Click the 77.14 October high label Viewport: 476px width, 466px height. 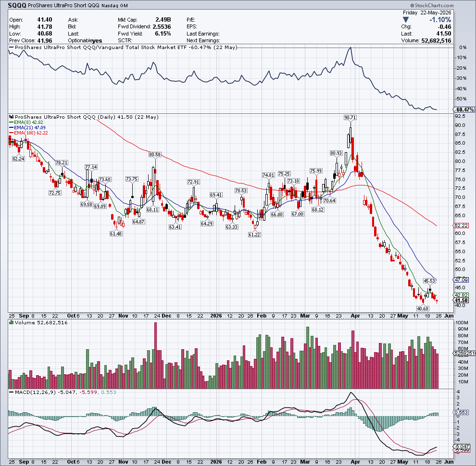point(91,167)
